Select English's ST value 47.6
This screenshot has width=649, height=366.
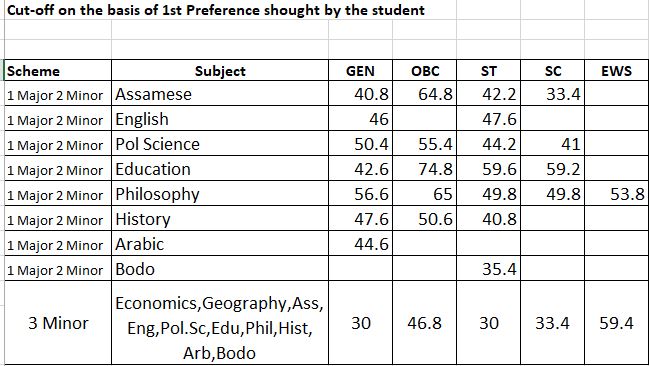[489, 118]
